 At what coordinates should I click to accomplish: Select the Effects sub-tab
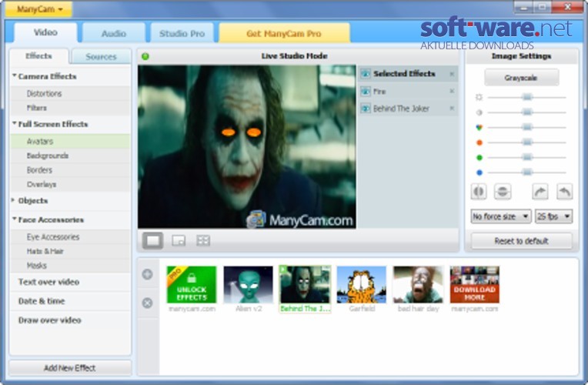coord(38,56)
